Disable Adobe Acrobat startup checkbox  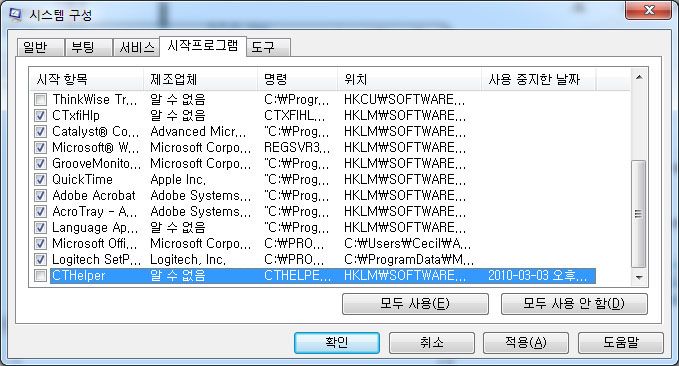pos(40,196)
